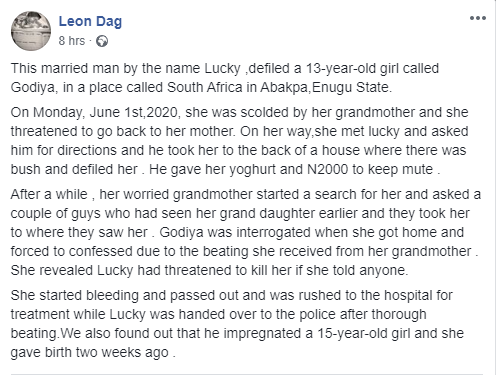Open the post options three-dots menu

[478, 18]
